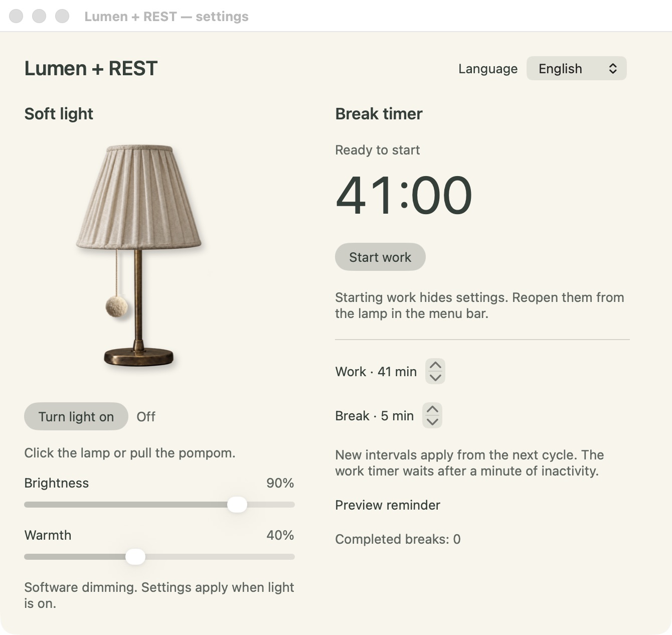Click the brass lamp base
672x635 pixels.
(139, 357)
